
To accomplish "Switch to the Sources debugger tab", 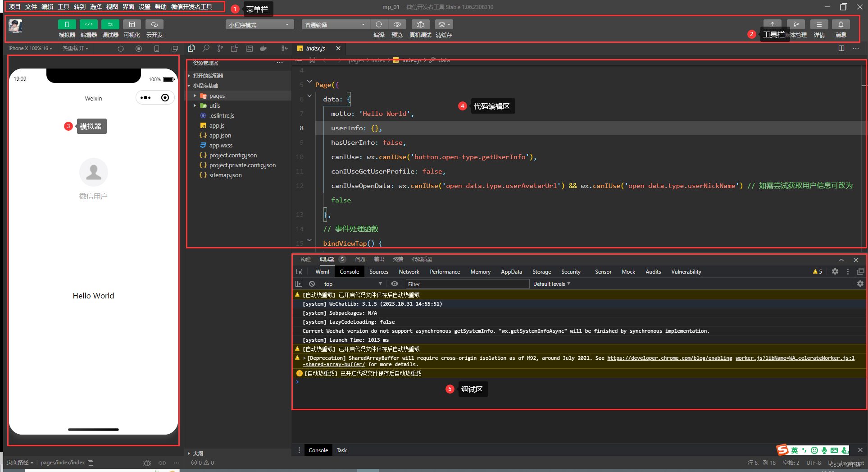I will tap(379, 272).
